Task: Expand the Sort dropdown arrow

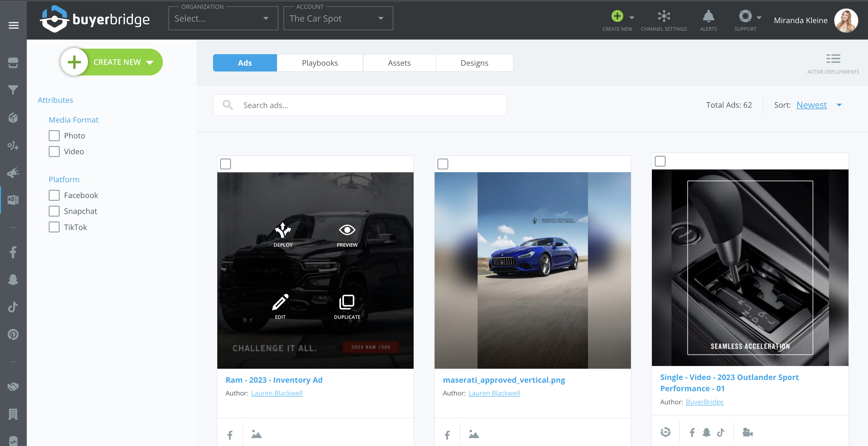Action: (x=839, y=105)
